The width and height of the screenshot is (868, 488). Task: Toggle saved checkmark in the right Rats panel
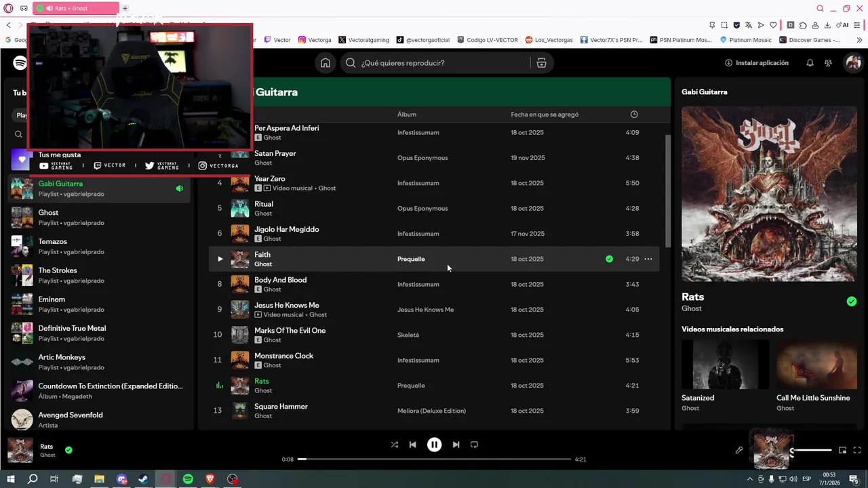pyautogui.click(x=852, y=302)
